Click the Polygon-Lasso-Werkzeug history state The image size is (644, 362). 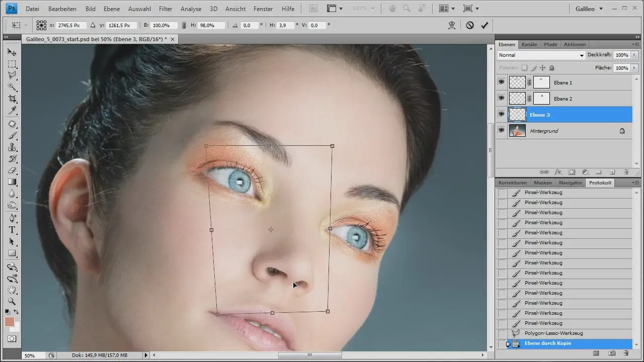(553, 333)
